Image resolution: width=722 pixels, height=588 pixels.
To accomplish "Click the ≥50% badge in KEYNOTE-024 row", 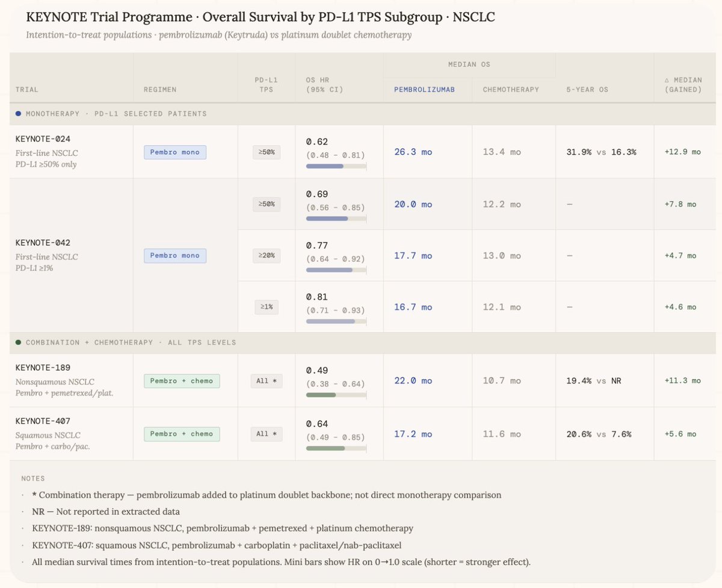I will (267, 152).
